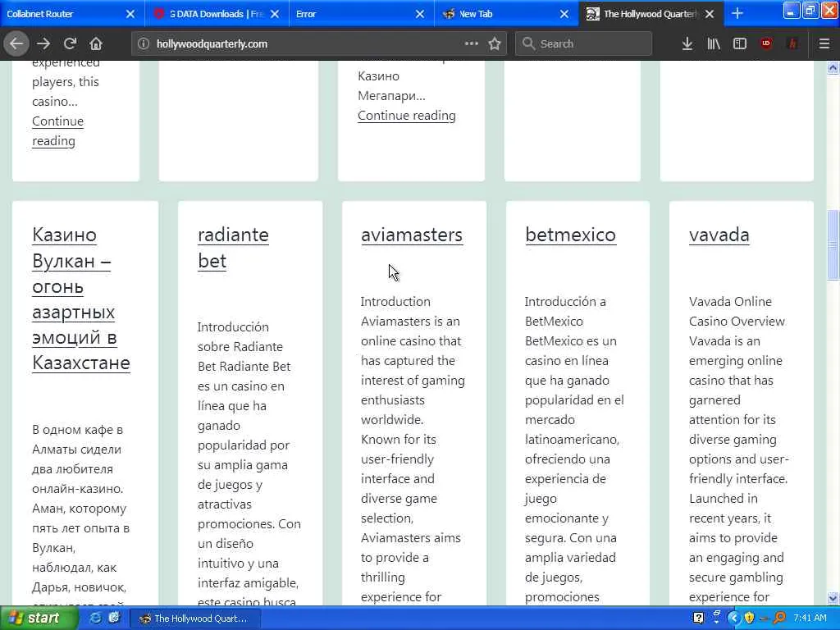The height and width of the screenshot is (630, 840).
Task: Open the Firefox hamburger menu
Action: coord(824,43)
